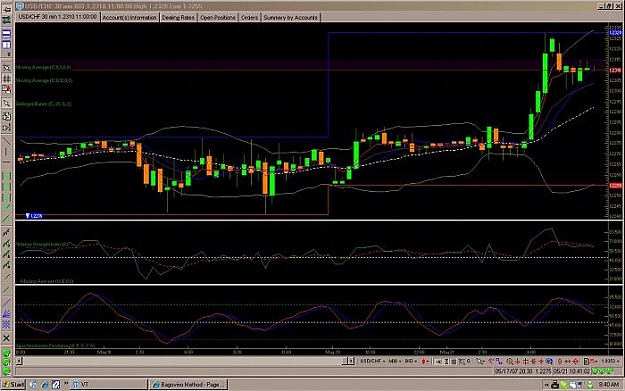This screenshot has height=391, width=625.
Task: Switch to the VT taskbar window
Action: click(108, 385)
